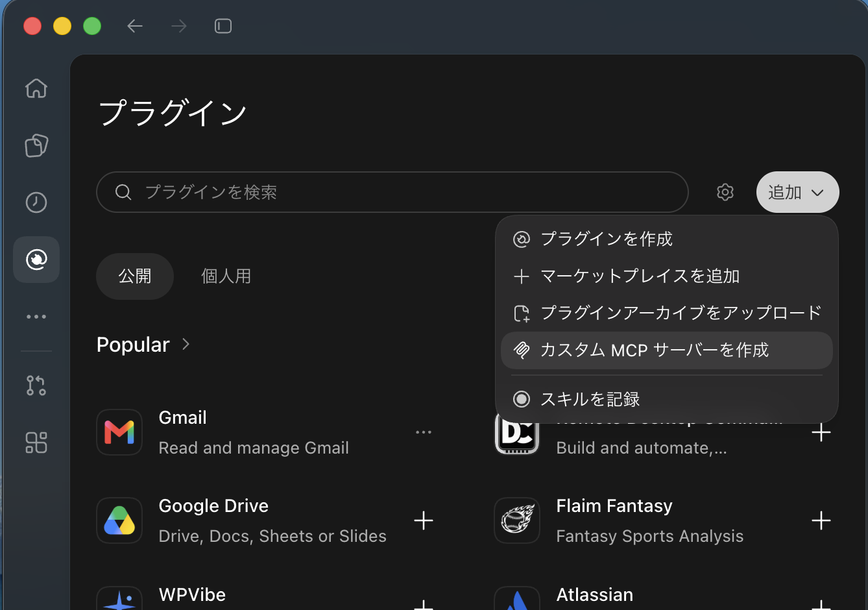Add the Google Drive plugin
The width and height of the screenshot is (868, 610).
tap(424, 520)
